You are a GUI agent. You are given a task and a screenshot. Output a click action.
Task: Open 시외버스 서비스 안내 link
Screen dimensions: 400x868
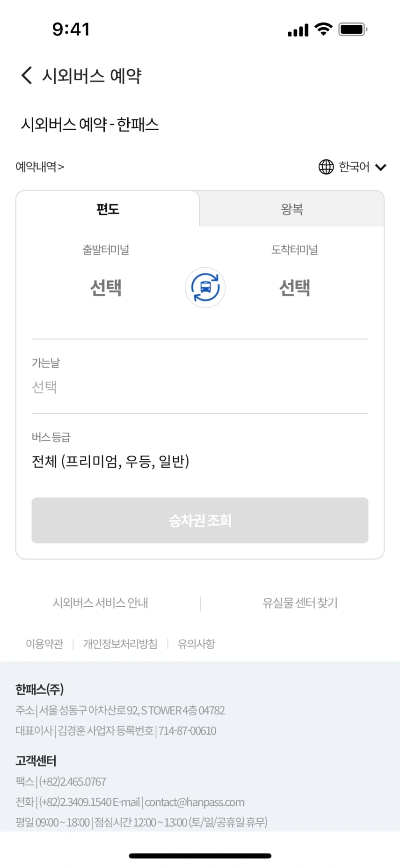tap(100, 603)
